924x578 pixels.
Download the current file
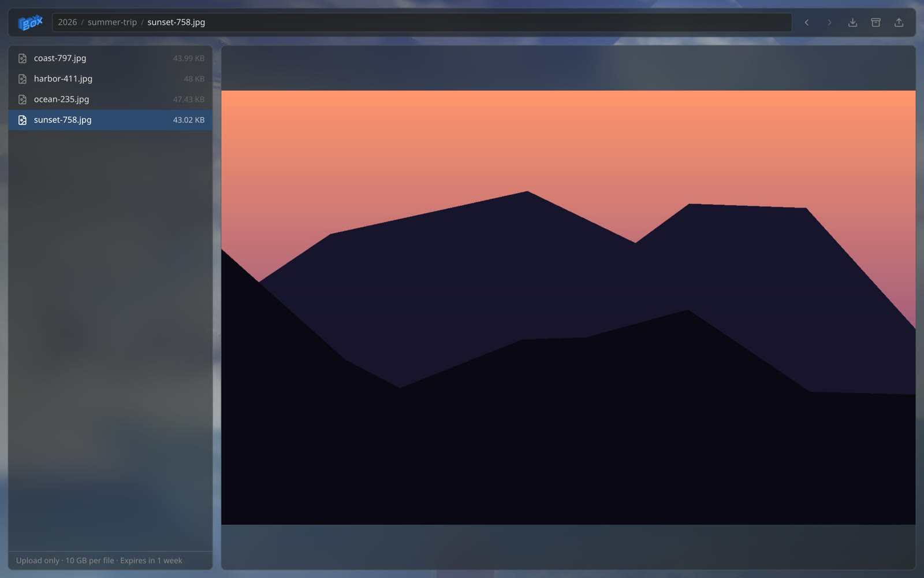point(853,23)
